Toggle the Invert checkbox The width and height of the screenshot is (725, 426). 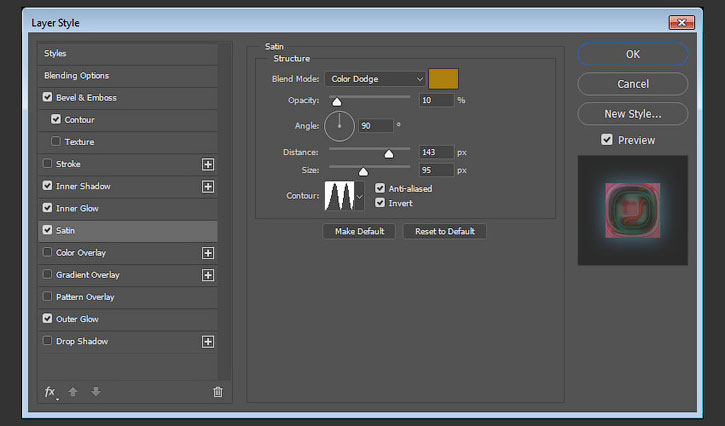(x=380, y=203)
